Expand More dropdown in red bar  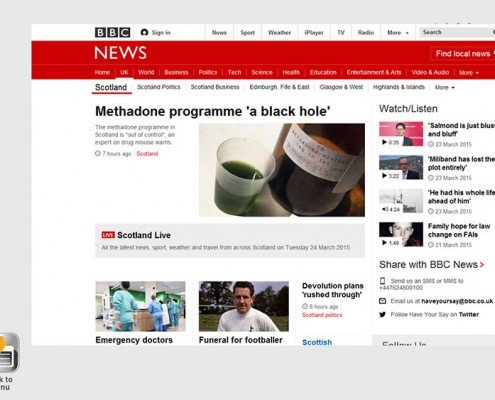[x=469, y=73]
